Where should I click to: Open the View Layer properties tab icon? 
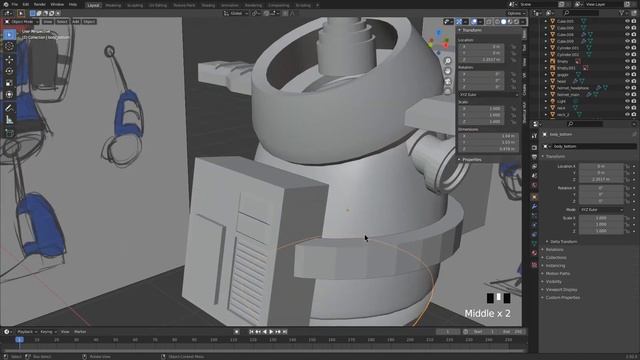[x=534, y=167]
